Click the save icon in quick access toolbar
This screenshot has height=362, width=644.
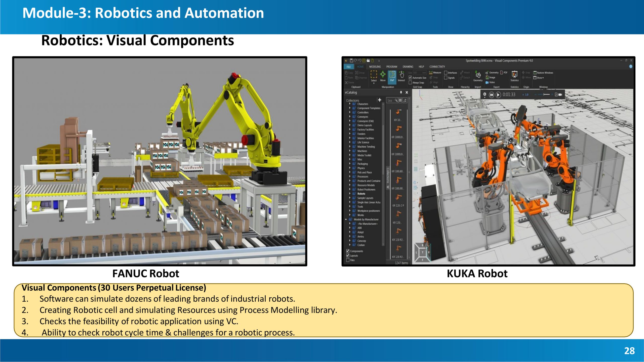[351, 60]
